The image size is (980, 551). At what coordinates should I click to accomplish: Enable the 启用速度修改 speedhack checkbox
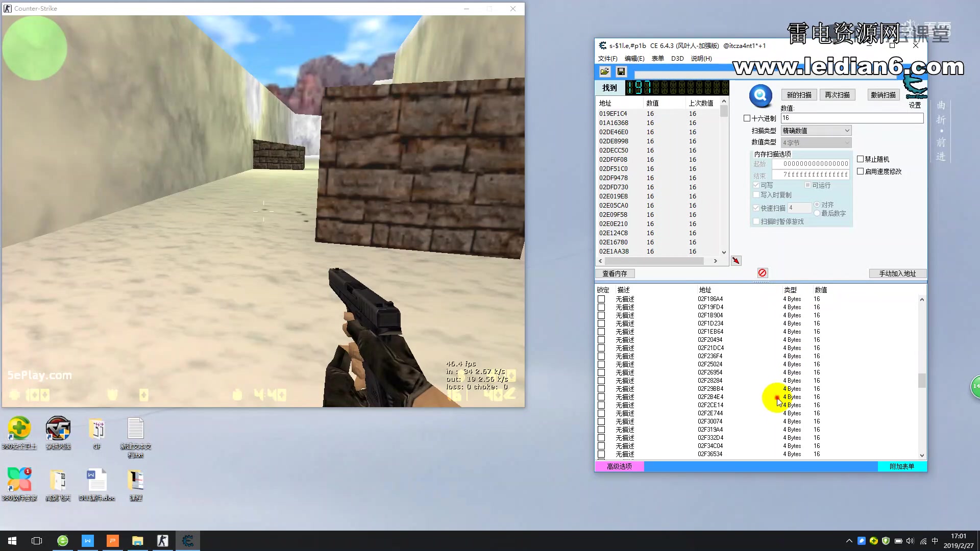coord(861,171)
